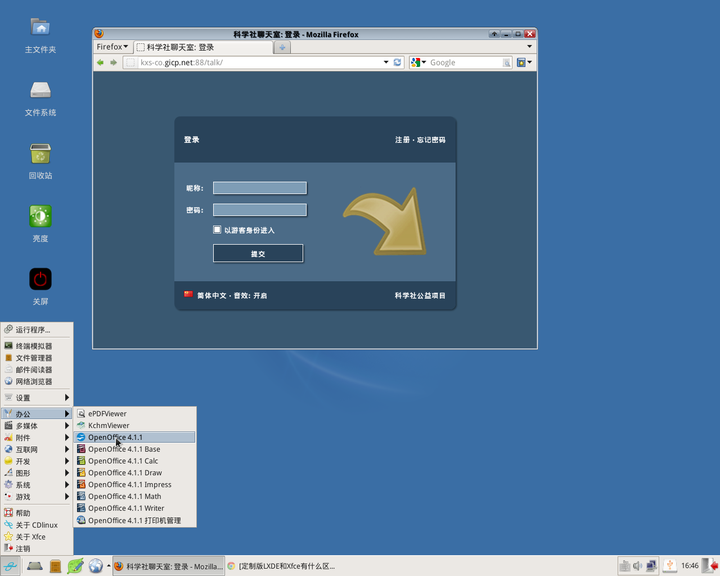
Task: Click the 提交 submit button
Action: click(x=258, y=254)
